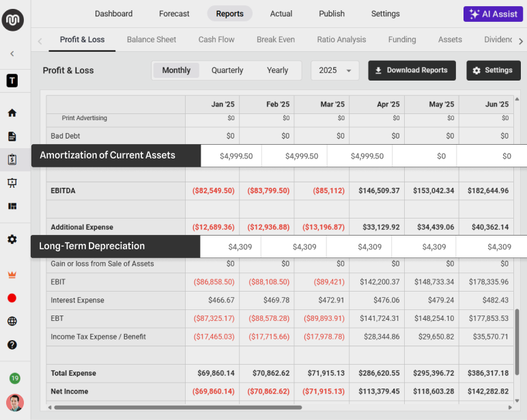The image size is (527, 420).
Task: Open the dashboard layout icon in sidebar
Action: [x=12, y=206]
